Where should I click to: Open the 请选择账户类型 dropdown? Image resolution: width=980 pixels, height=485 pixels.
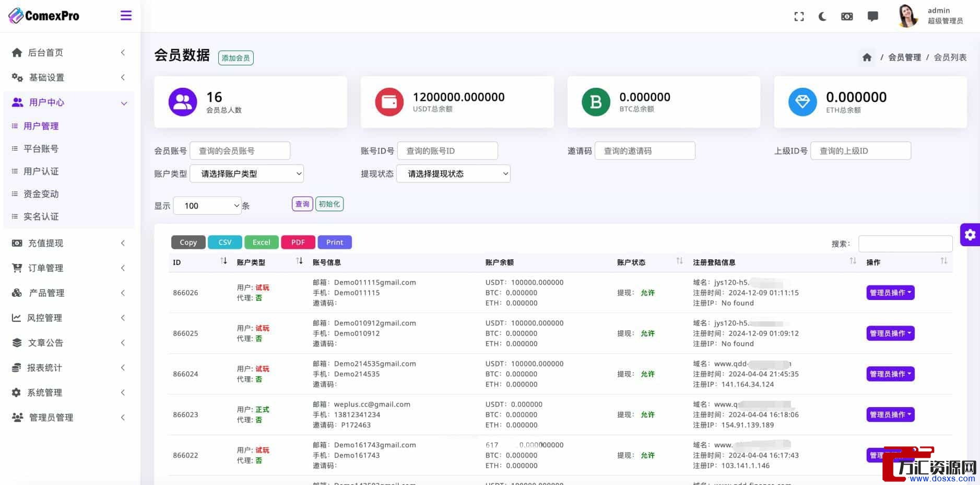click(x=246, y=174)
